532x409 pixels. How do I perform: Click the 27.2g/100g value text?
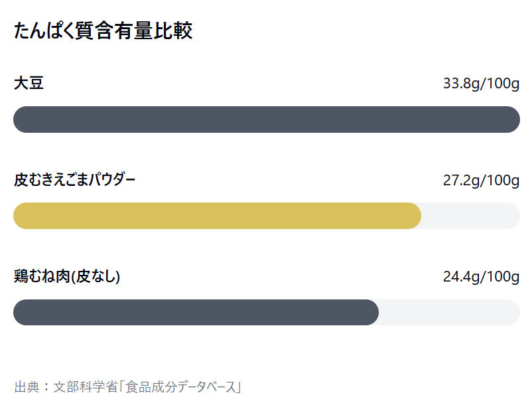pos(481,181)
